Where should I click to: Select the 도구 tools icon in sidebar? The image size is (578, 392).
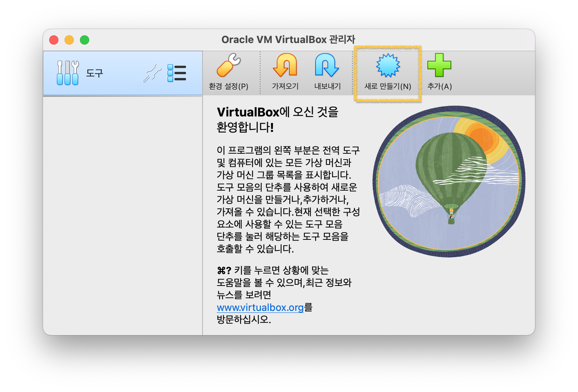click(x=68, y=73)
